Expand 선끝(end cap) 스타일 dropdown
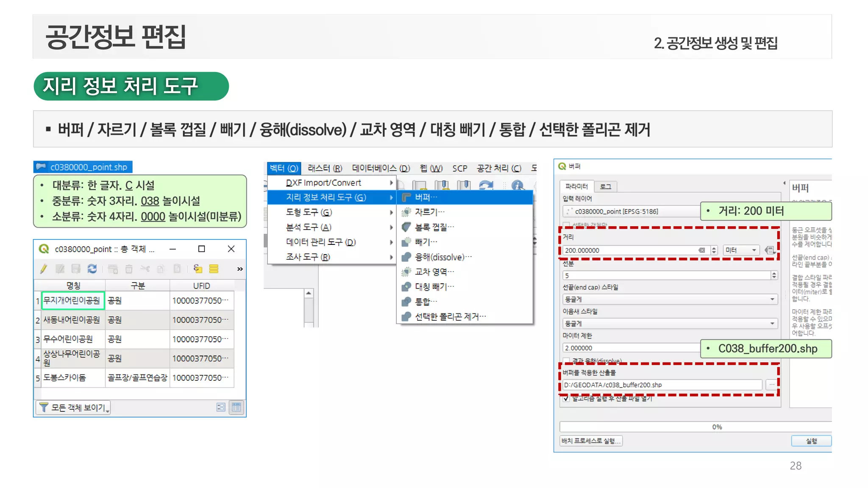 (x=670, y=299)
